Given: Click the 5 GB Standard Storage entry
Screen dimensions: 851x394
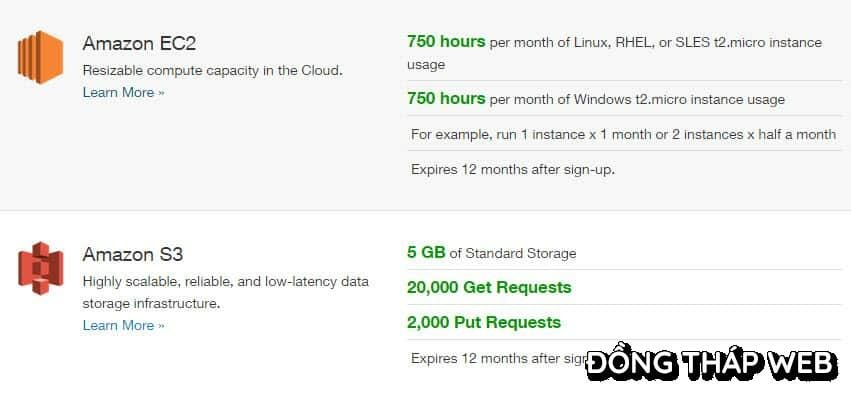Looking at the screenshot, I should (491, 253).
